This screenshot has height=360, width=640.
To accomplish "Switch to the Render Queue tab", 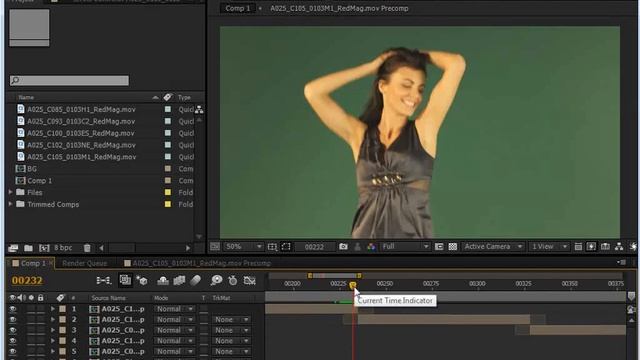I will pos(84,263).
